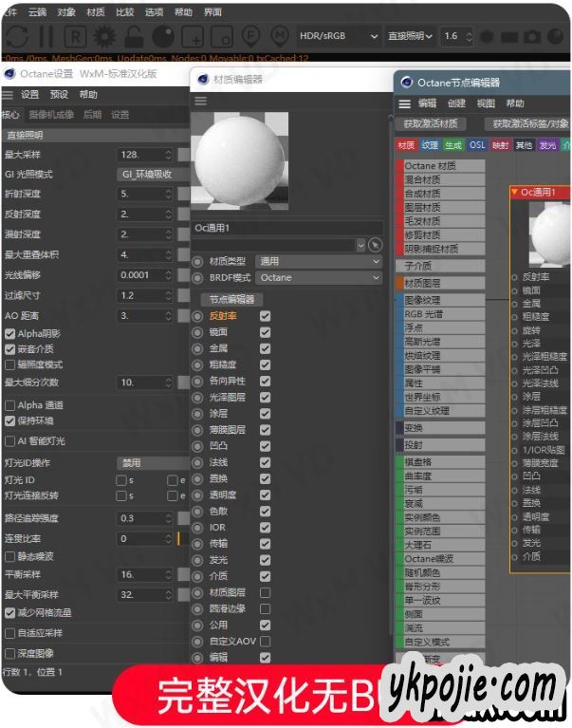Toggle the camera lock padlock icon
572x728 pixels.
click(x=135, y=37)
